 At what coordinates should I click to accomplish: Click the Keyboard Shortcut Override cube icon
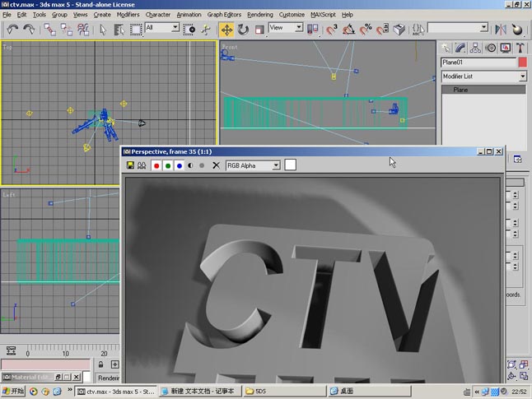pos(399,30)
